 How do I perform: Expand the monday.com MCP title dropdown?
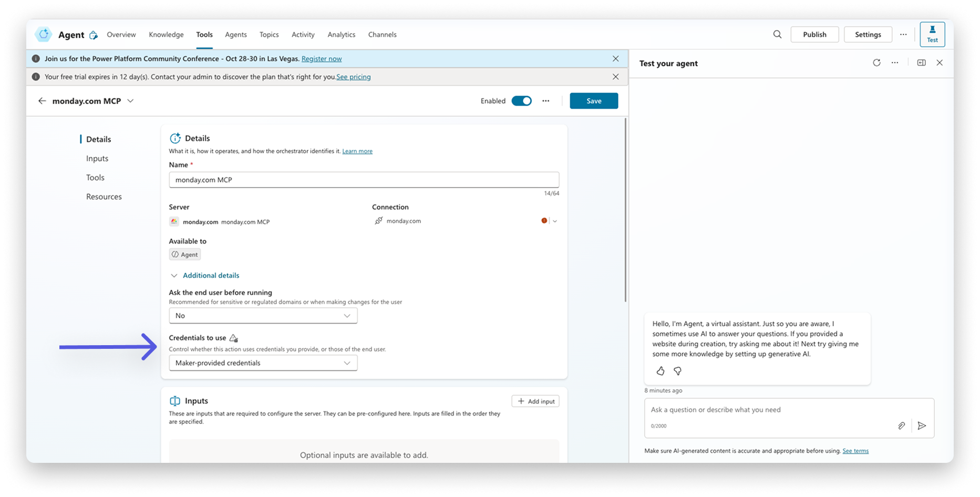click(x=131, y=101)
